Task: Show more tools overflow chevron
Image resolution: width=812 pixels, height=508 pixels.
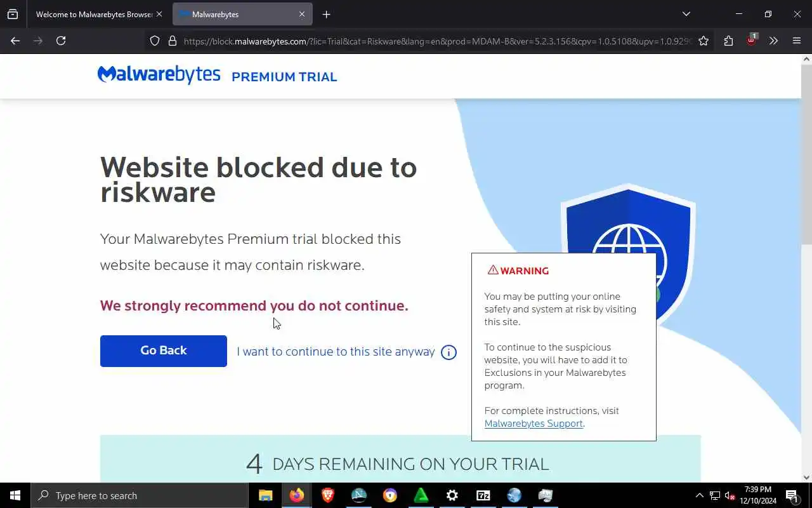Action: click(773, 41)
